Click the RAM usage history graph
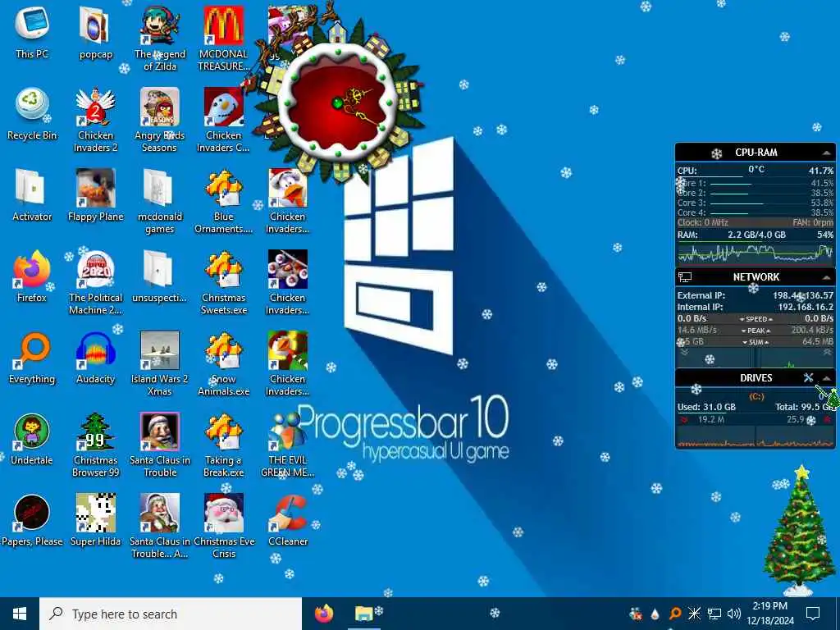Viewport: 840px width, 630px height. coord(756,253)
